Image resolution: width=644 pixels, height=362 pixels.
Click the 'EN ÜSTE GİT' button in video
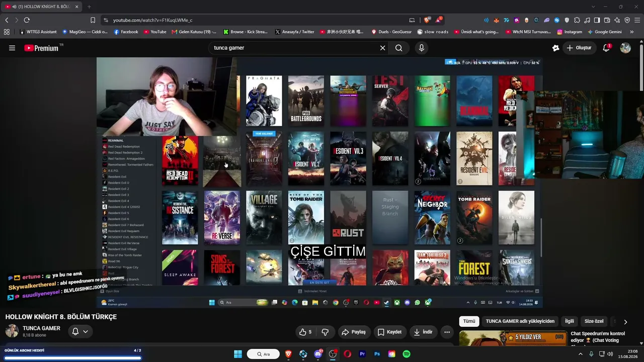[x=319, y=283]
